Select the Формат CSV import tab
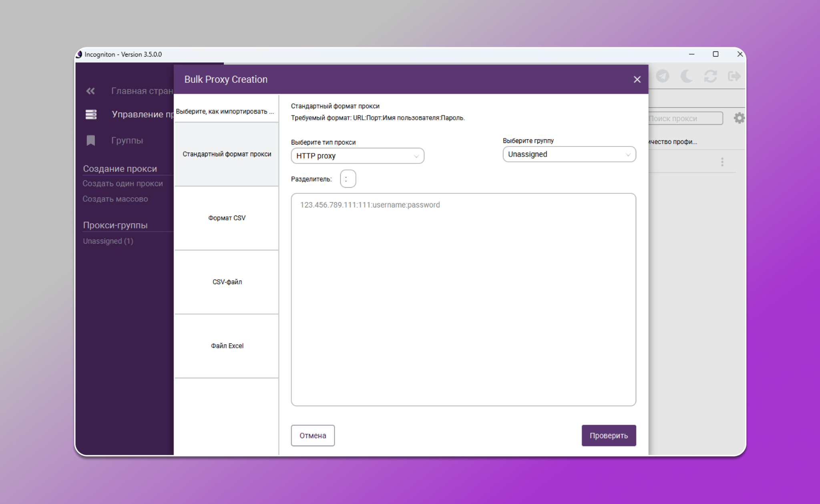This screenshot has height=504, width=820. [227, 218]
